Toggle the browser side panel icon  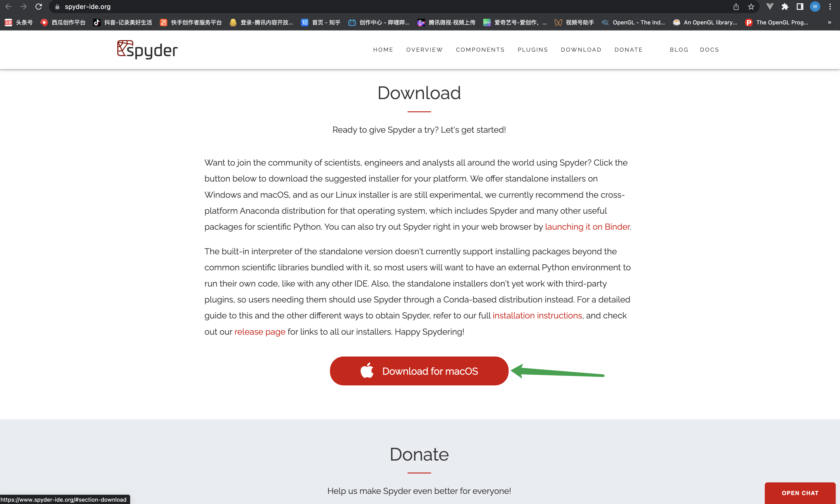pos(800,6)
